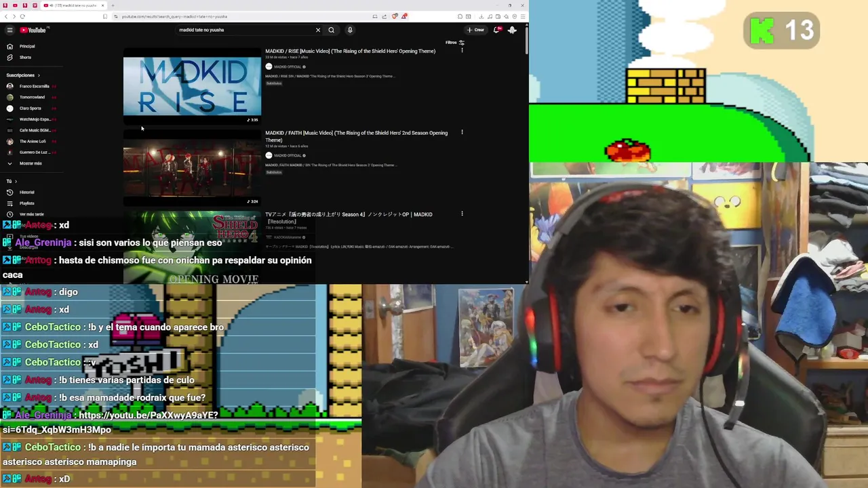Open more options for MADKID RISE video
The image size is (868, 488).
pos(462,50)
